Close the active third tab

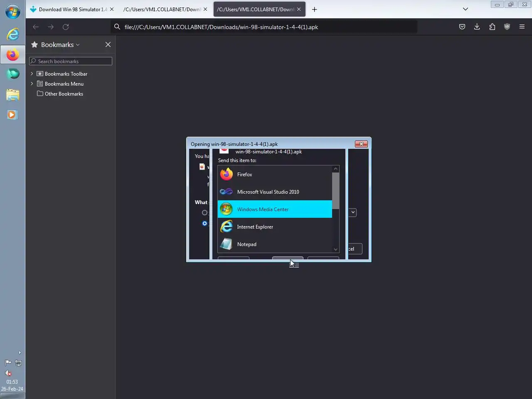coord(298,9)
